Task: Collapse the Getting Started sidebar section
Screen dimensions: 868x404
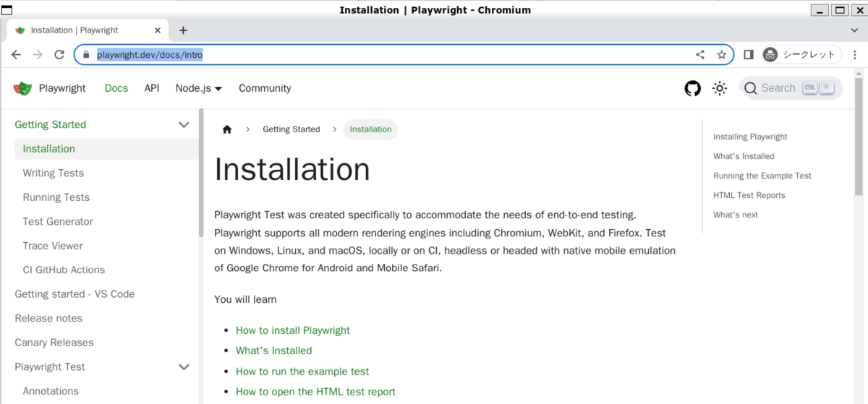Action: [x=184, y=124]
